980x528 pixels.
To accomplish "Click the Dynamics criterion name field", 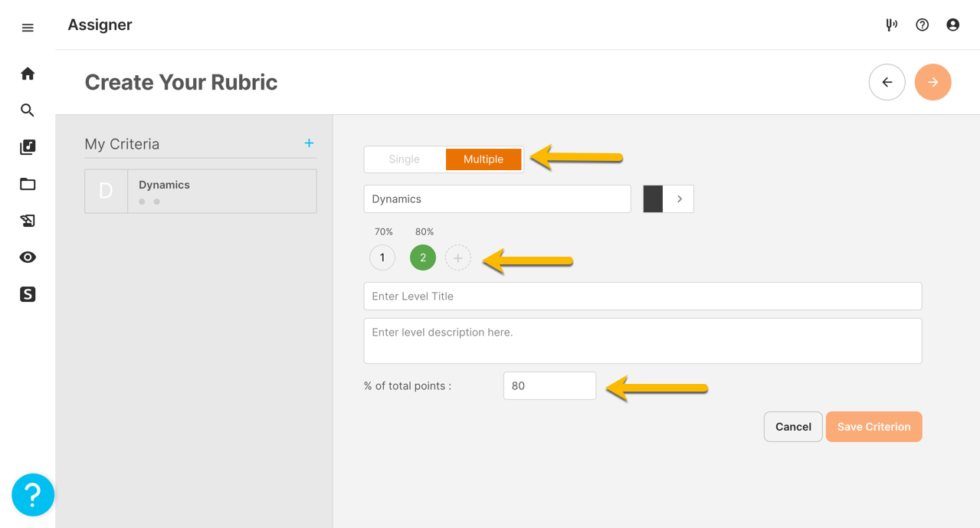I will tap(497, 199).
